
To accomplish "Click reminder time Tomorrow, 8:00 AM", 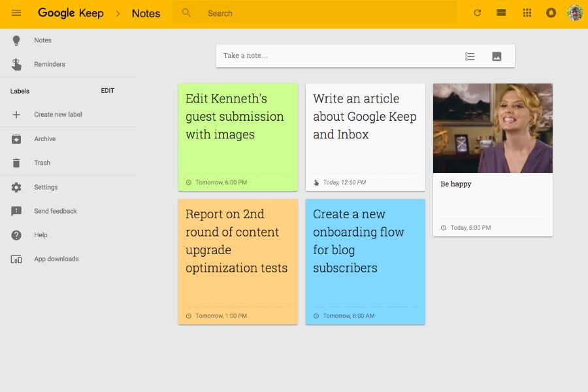I will click(x=349, y=316).
